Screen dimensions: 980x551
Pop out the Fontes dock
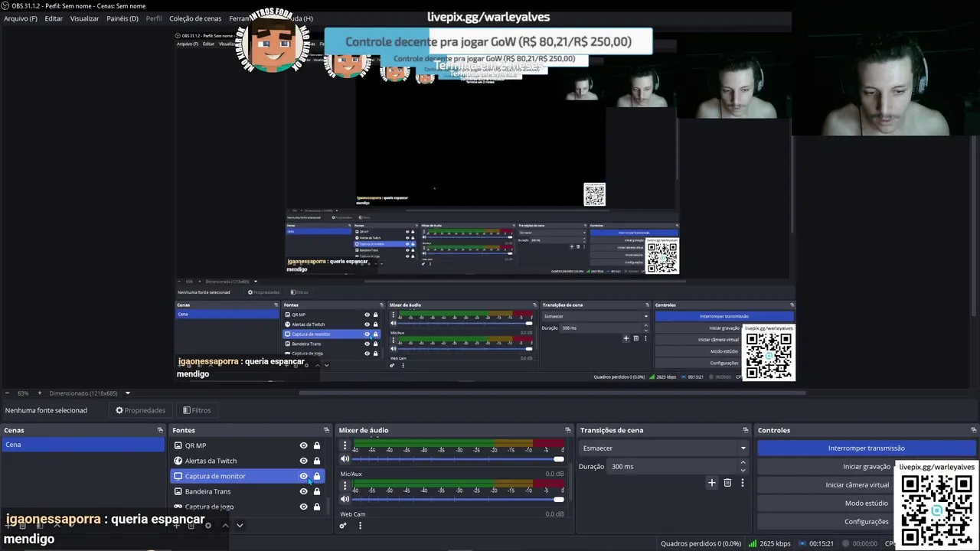[326, 430]
